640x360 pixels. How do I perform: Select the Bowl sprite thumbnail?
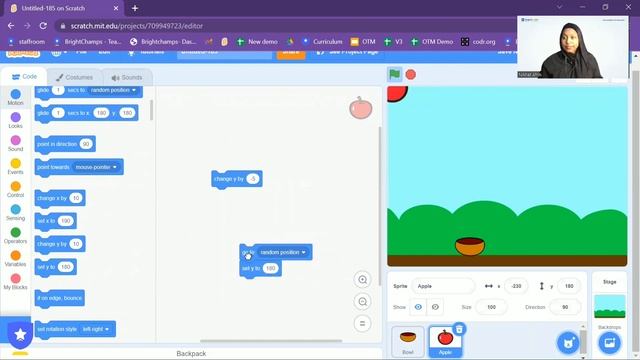[x=408, y=341]
